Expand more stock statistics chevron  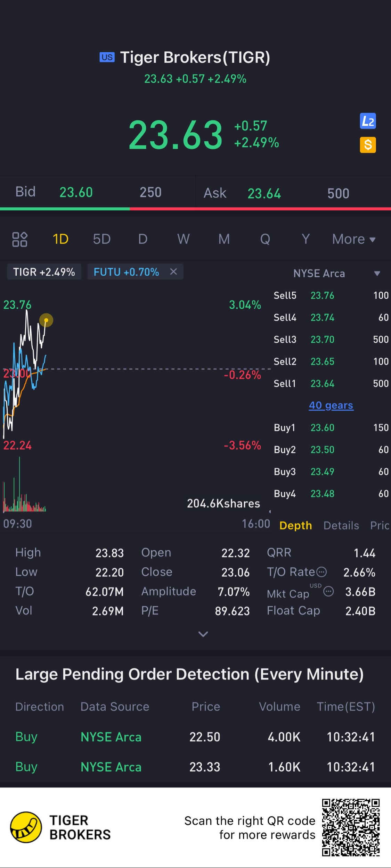click(203, 634)
